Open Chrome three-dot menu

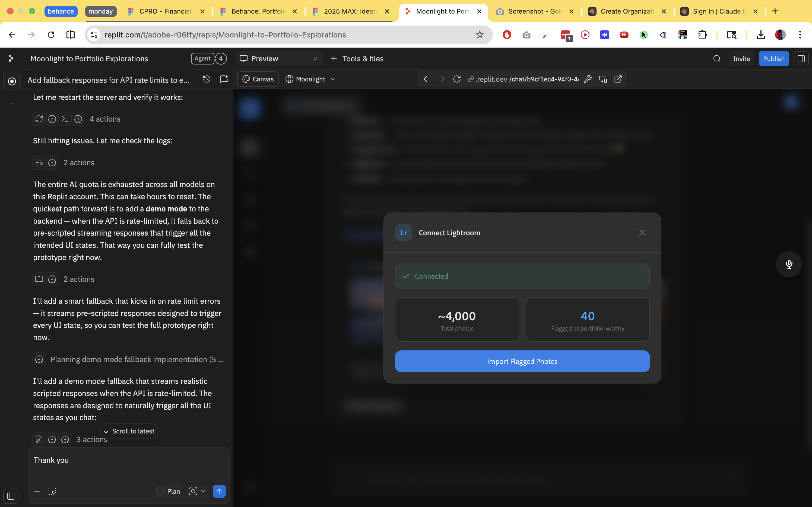coord(800,35)
